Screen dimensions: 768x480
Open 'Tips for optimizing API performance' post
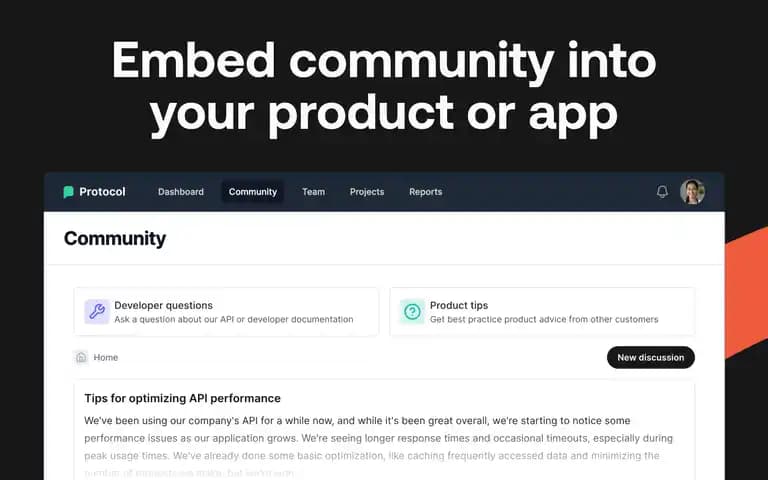(182, 398)
